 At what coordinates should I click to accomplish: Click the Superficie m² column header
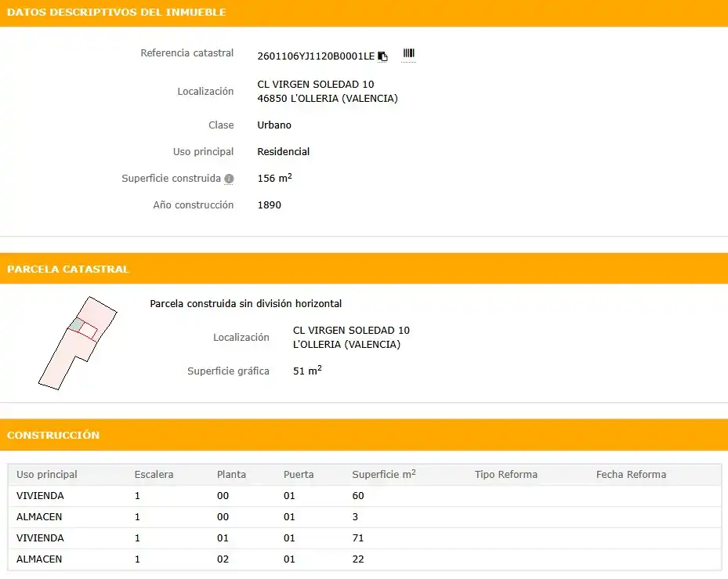384,474
